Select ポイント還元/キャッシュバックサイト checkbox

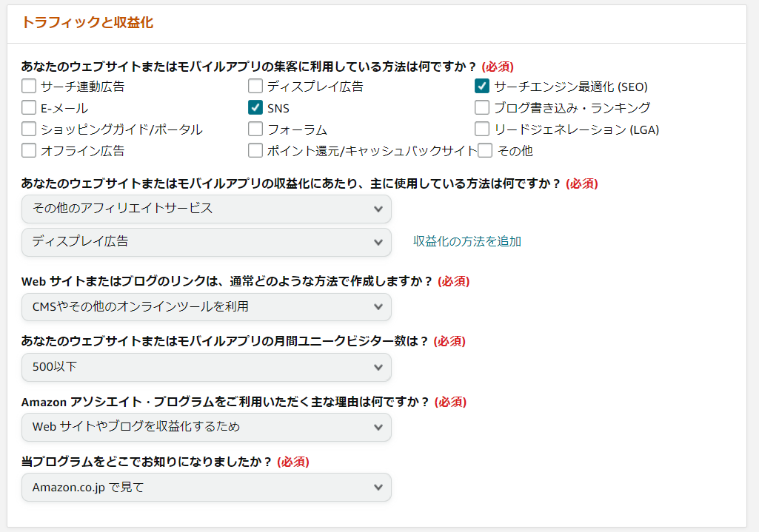coord(255,151)
